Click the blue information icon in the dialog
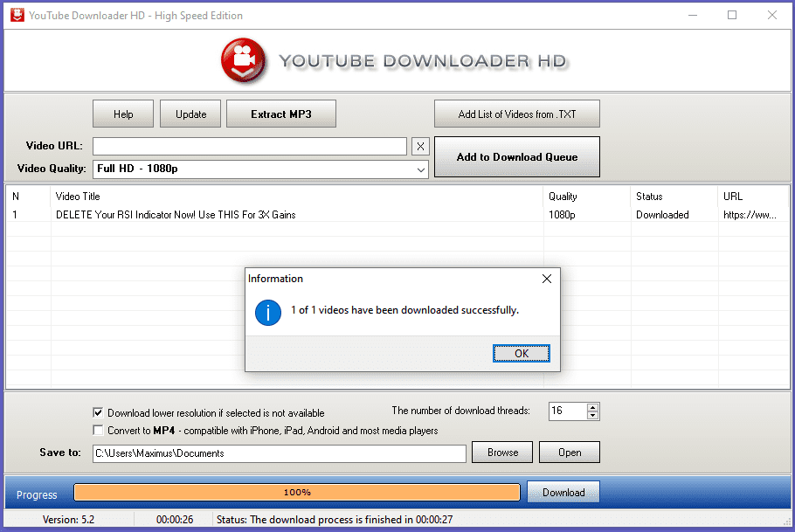Screen dimensions: 795x532 click(267, 313)
